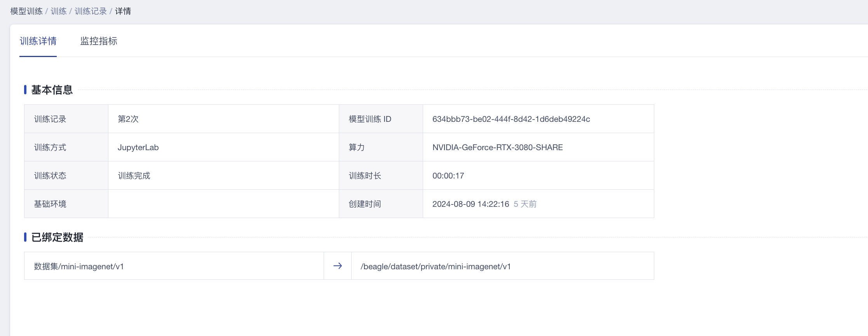Click the JupyterLab training method value
This screenshot has width=868, height=336.
point(138,147)
